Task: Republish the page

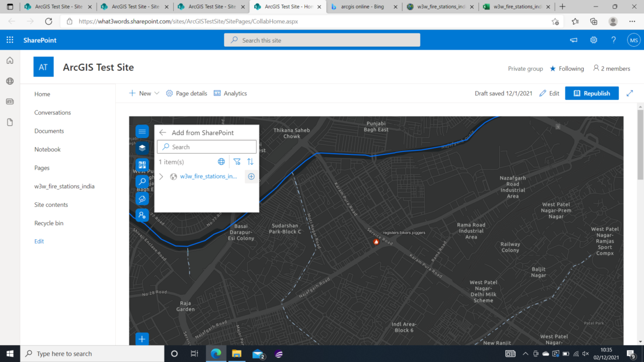Action: (592, 93)
